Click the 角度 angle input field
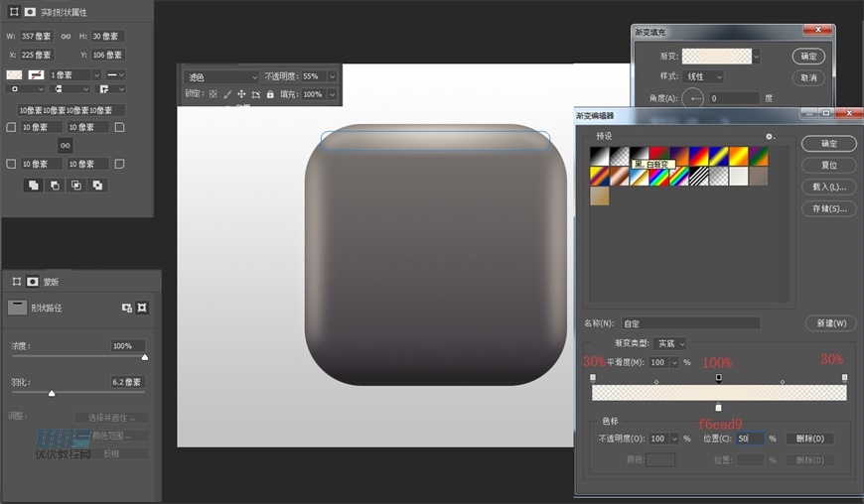Viewport: 864px width, 504px height. [x=733, y=98]
